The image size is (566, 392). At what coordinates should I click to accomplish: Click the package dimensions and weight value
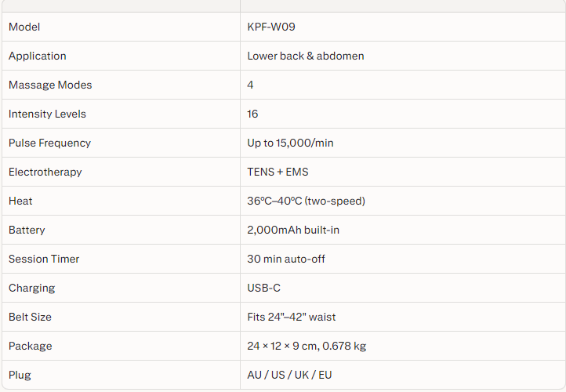(307, 346)
